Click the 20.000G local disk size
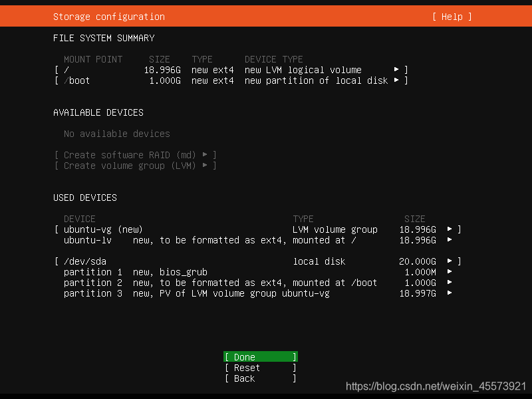Image resolution: width=532 pixels, height=399 pixels. click(418, 261)
